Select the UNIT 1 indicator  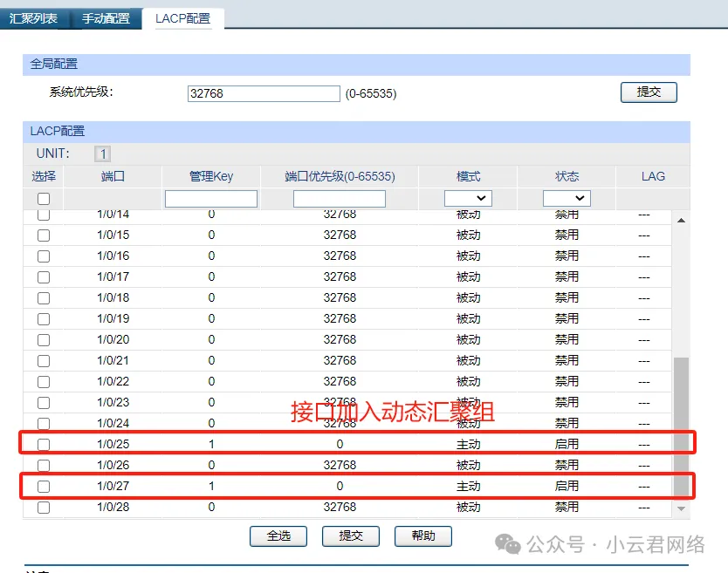coord(103,153)
